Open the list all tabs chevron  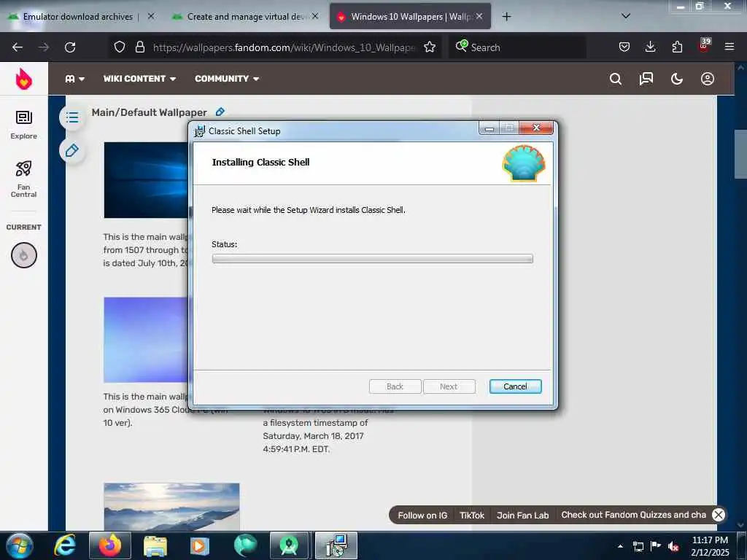(626, 16)
